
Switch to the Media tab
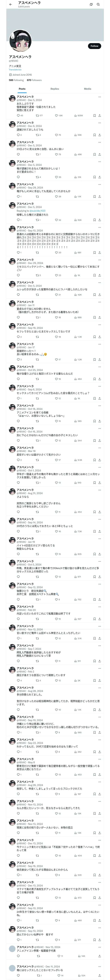[88, 89]
